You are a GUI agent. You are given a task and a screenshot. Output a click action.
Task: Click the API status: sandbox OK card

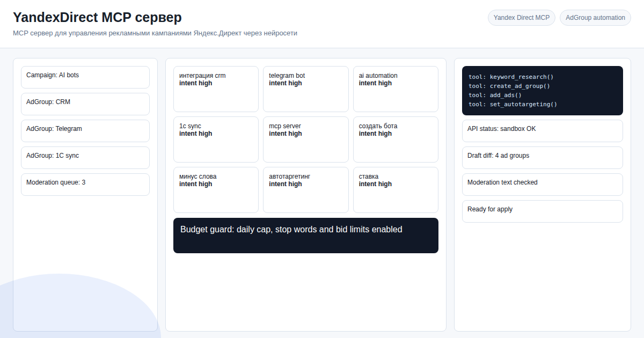[x=543, y=131]
